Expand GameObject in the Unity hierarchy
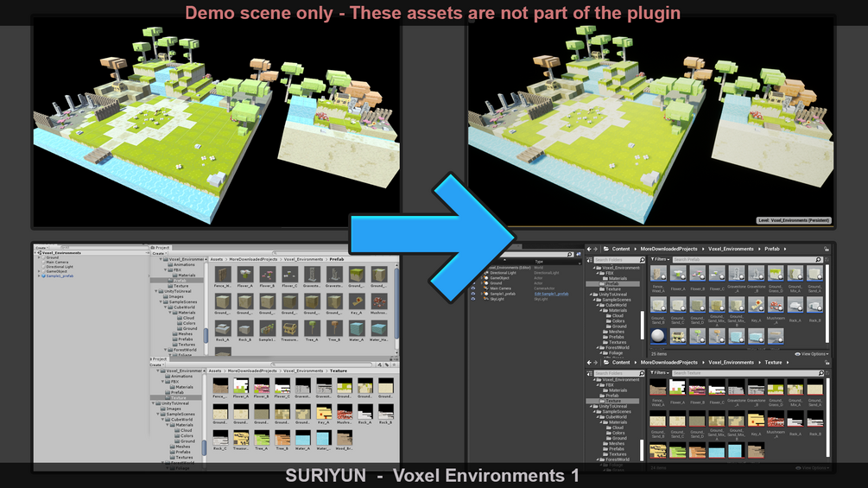868x488 pixels. 40,271
